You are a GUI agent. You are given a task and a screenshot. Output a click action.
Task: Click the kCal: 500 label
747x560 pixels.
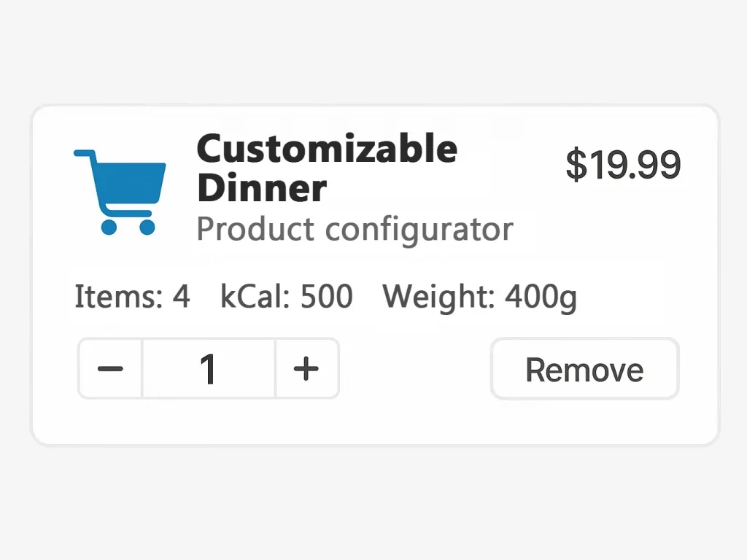[286, 297]
